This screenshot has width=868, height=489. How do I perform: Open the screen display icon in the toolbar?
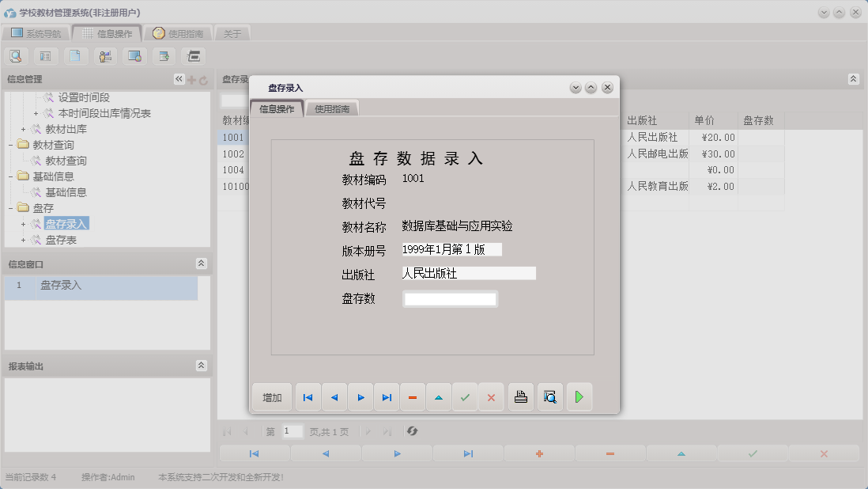coord(133,55)
